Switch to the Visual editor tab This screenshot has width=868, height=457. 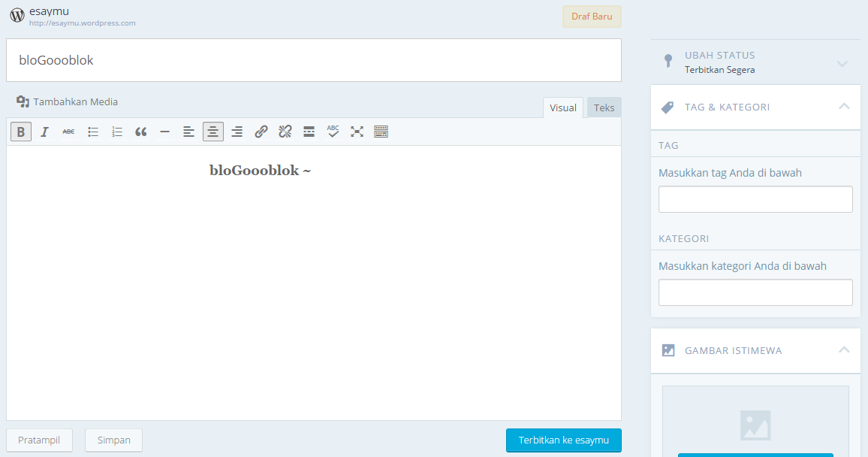coord(563,108)
